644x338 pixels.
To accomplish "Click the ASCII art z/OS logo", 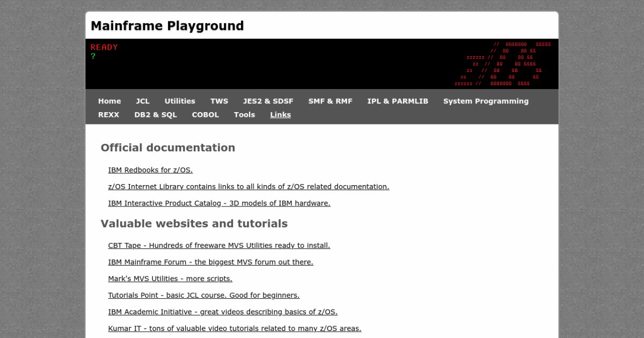I will click(502, 64).
